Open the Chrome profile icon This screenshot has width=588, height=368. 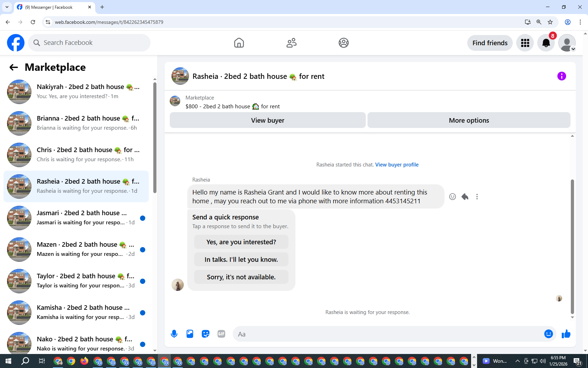coord(568,22)
